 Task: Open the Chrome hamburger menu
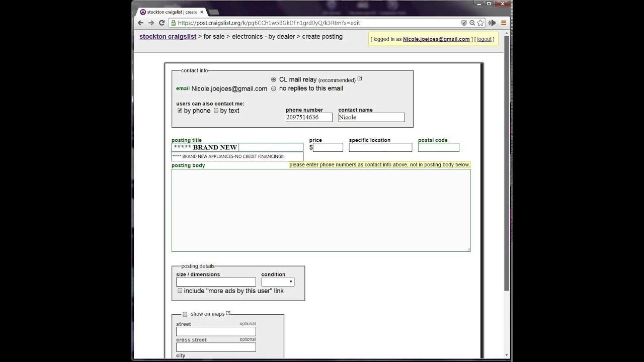tap(504, 23)
